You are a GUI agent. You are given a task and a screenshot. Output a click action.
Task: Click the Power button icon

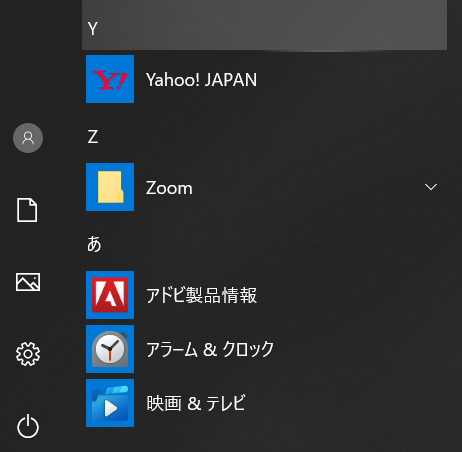[x=28, y=426]
